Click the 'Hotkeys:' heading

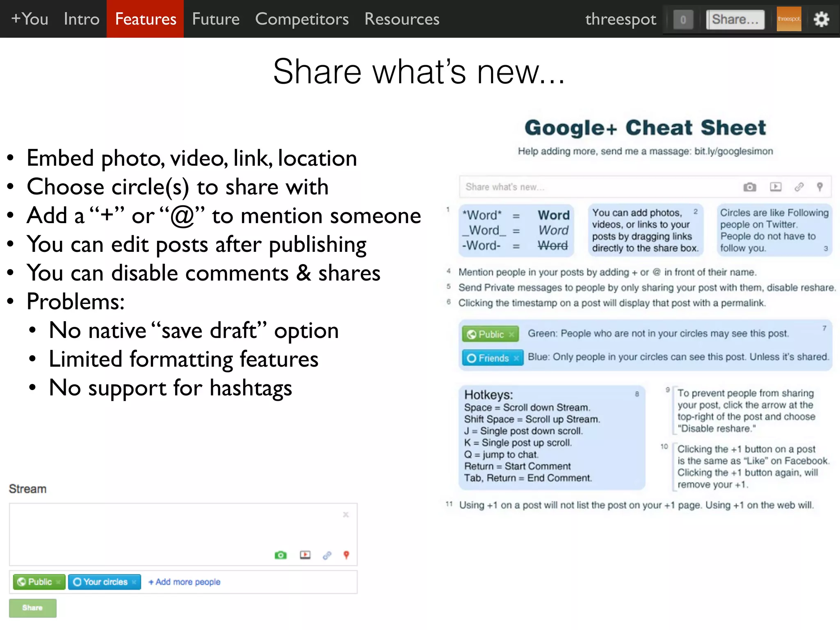point(488,395)
